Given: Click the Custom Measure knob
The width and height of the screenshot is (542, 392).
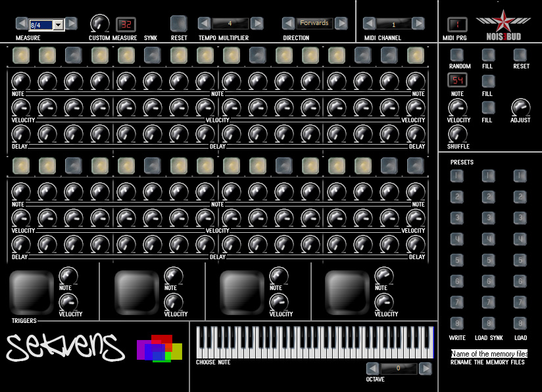Looking at the screenshot, I should [x=99, y=24].
